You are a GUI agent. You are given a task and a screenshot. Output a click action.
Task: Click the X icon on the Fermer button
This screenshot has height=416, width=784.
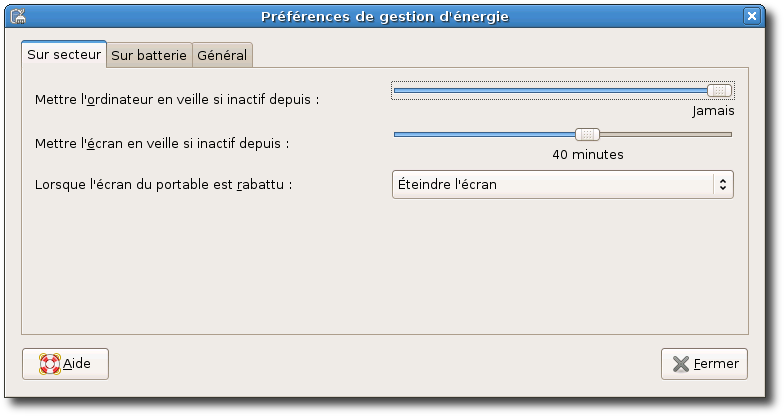680,364
